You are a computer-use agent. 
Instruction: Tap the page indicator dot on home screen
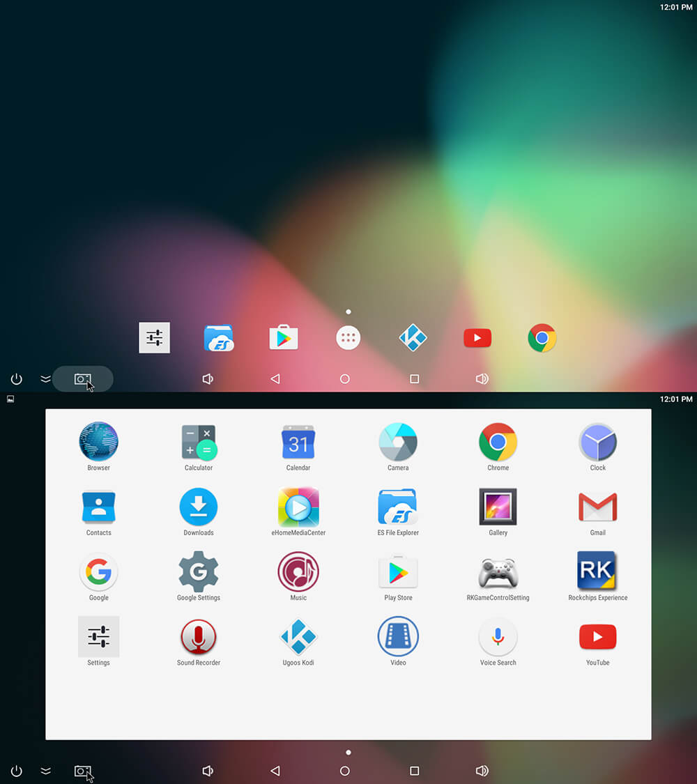[x=348, y=312]
